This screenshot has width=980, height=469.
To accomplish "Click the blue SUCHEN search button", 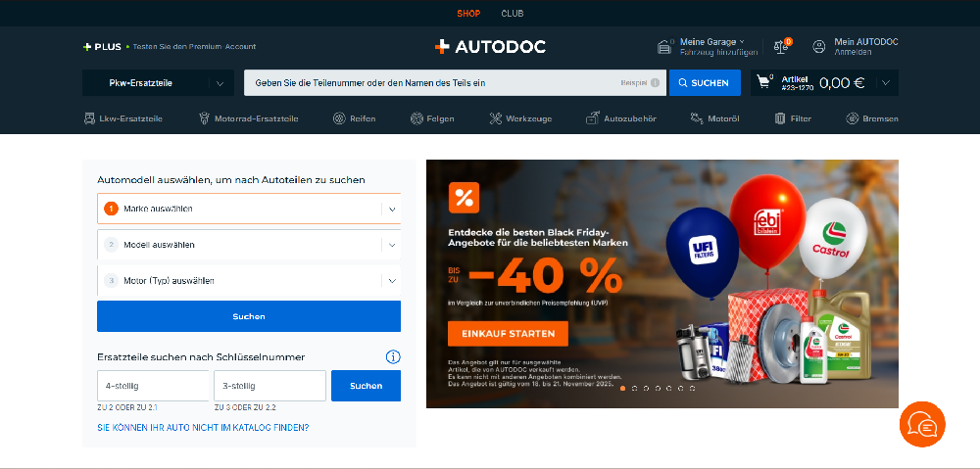I will (x=705, y=82).
